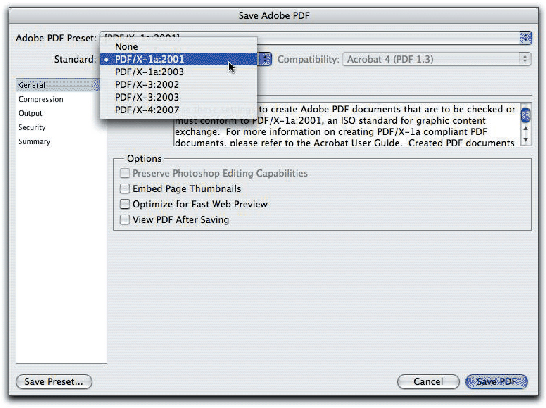Check View PDF After Saving
The height and width of the screenshot is (408, 546).
point(125,220)
